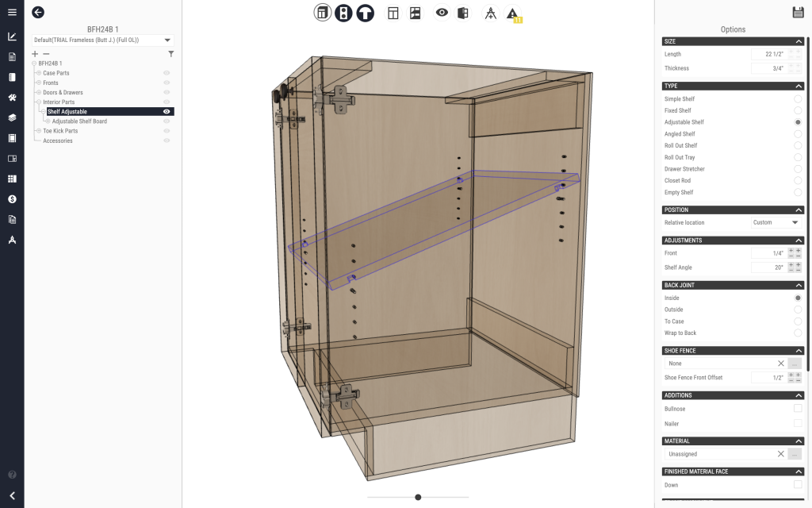This screenshot has height=508, width=812.
Task: Click the dollar pricing icon in sidebar
Action: (12, 199)
